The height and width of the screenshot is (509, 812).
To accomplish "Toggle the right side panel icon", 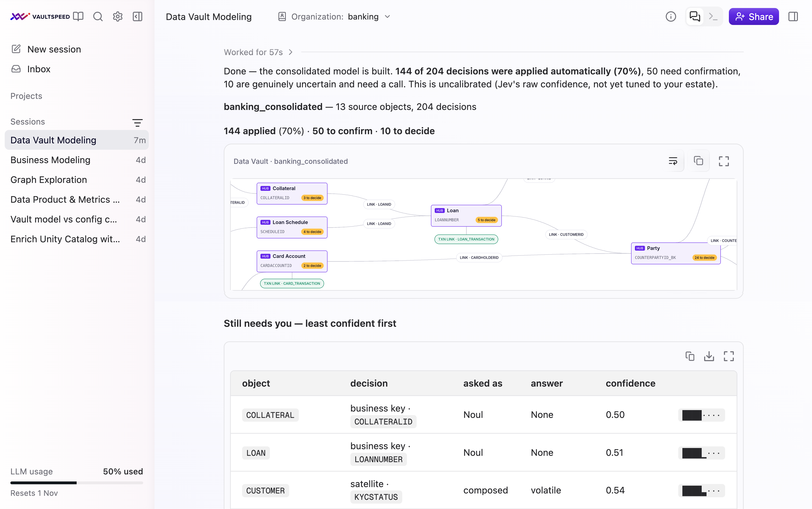I will pos(793,16).
